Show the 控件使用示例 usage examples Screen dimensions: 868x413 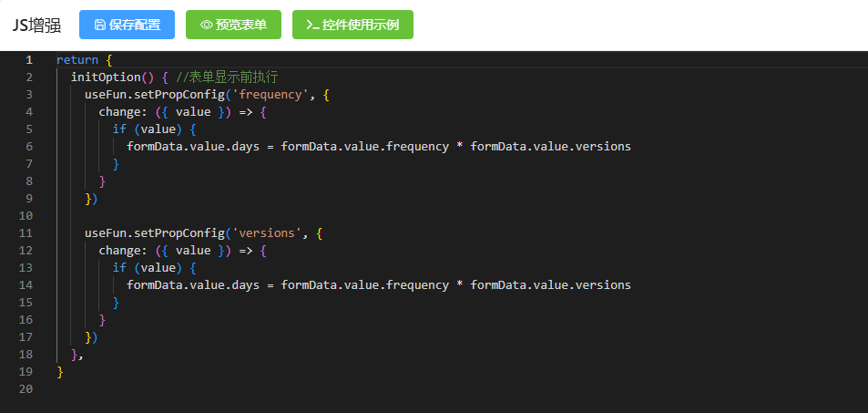pyautogui.click(x=352, y=26)
